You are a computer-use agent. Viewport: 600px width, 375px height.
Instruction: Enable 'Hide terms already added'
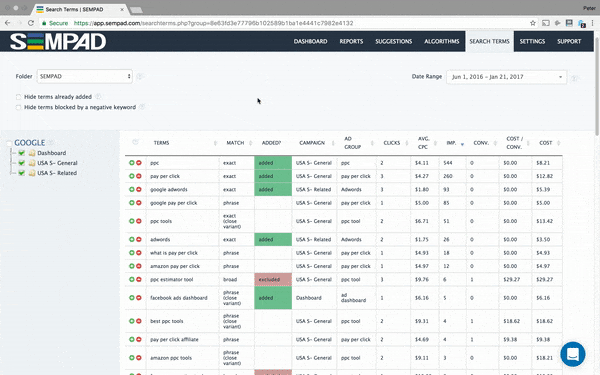pyautogui.click(x=18, y=97)
